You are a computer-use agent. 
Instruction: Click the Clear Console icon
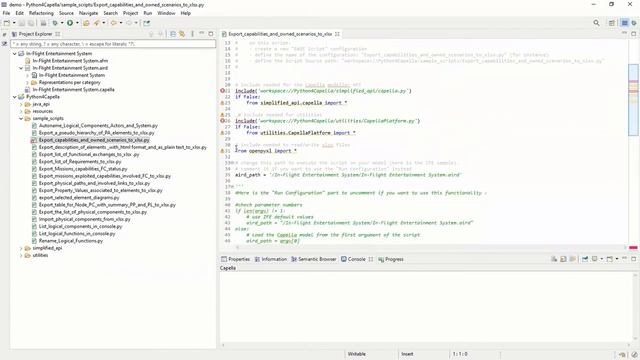[x=554, y=259]
